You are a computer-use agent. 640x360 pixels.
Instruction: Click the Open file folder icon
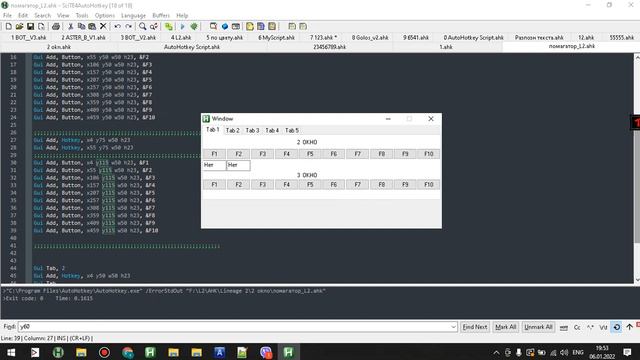tap(19, 27)
